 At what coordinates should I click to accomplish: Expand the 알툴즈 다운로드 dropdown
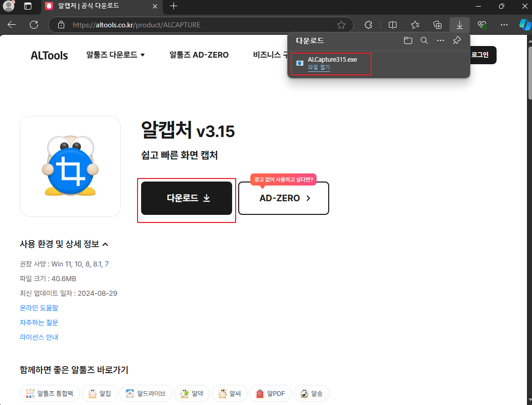[115, 55]
